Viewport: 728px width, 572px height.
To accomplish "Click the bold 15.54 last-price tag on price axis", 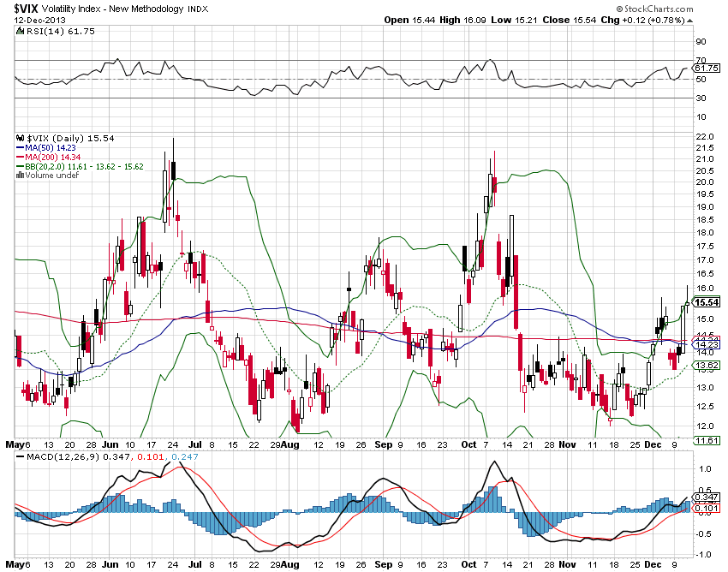I will [707, 303].
